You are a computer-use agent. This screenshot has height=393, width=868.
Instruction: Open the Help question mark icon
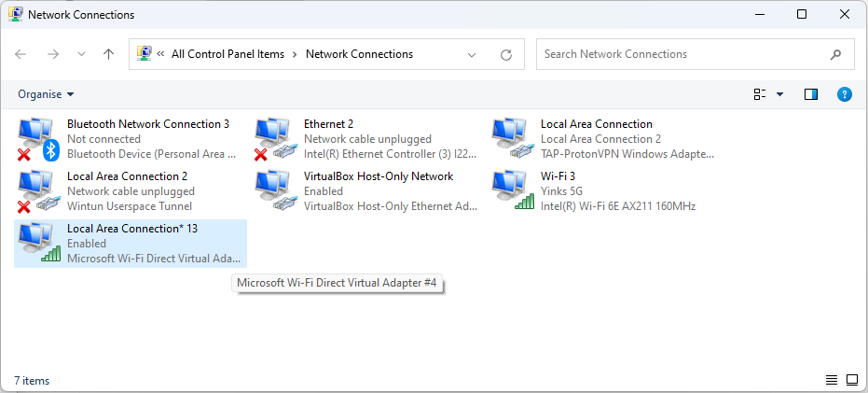click(844, 94)
